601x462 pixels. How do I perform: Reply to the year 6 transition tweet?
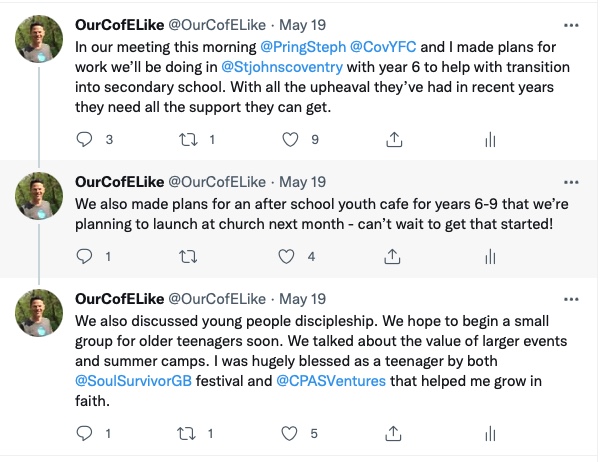[x=83, y=139]
